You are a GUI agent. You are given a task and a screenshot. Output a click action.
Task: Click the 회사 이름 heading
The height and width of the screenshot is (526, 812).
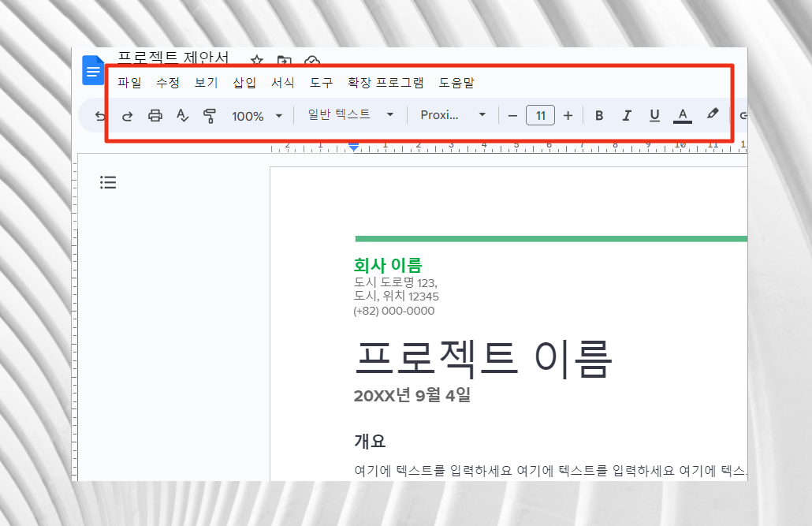(388, 265)
